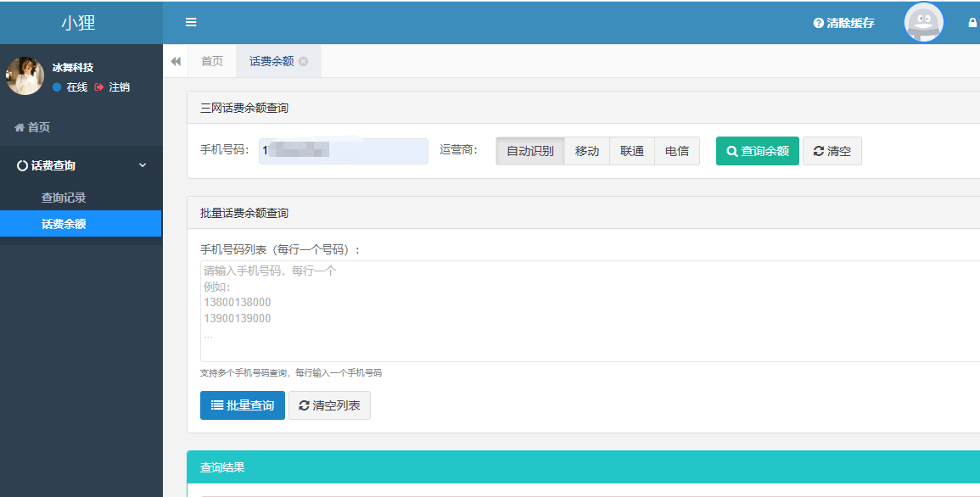Click the double-arrow tab scroll-left icon
This screenshot has height=497, width=980.
176,61
